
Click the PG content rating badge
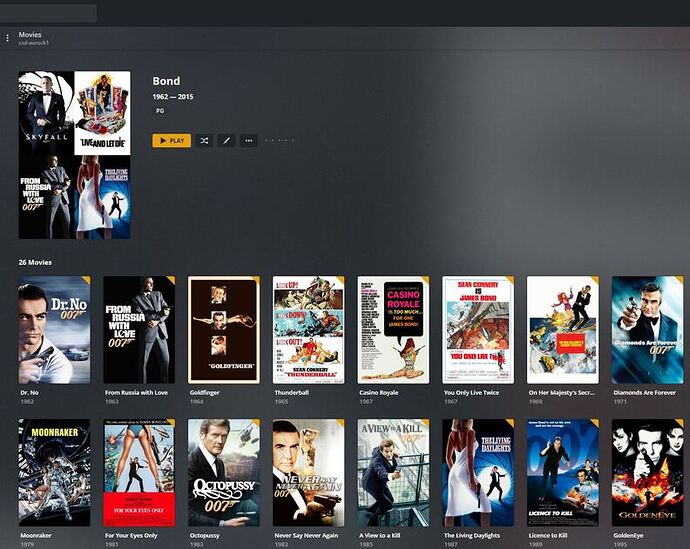(160, 111)
